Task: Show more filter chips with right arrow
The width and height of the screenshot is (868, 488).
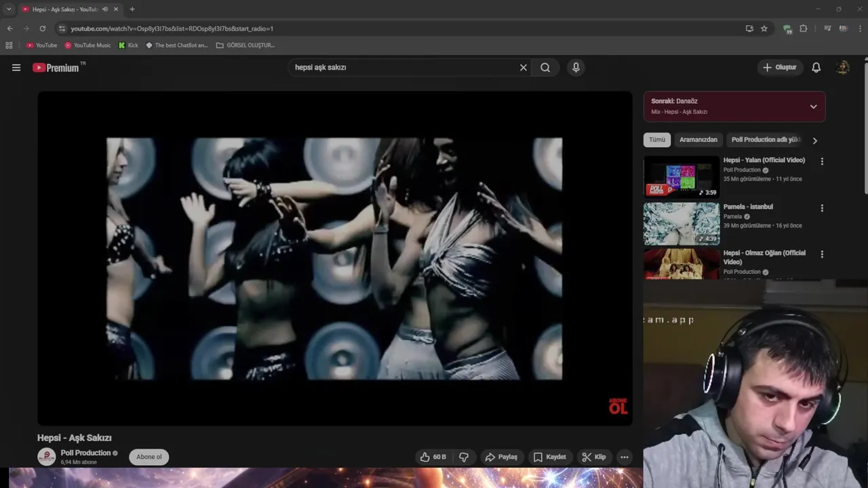Action: coord(814,140)
